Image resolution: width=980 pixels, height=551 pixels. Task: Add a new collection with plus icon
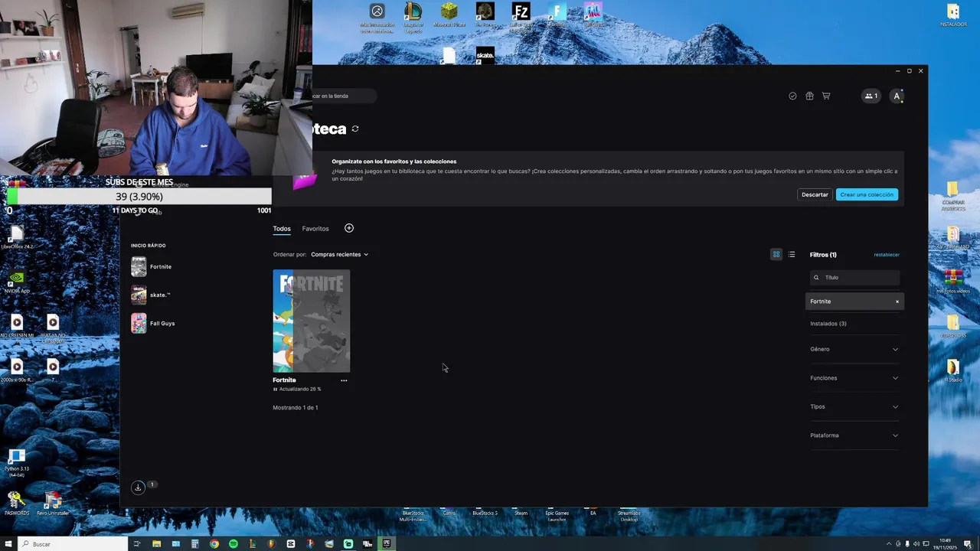(x=349, y=228)
